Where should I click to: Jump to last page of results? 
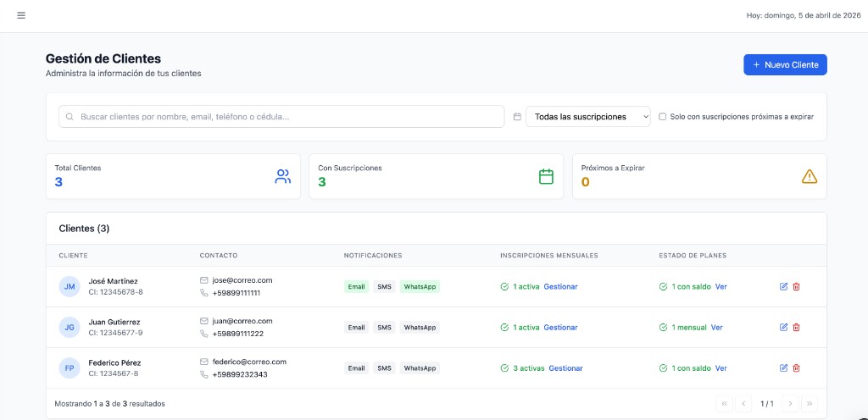[810, 404]
